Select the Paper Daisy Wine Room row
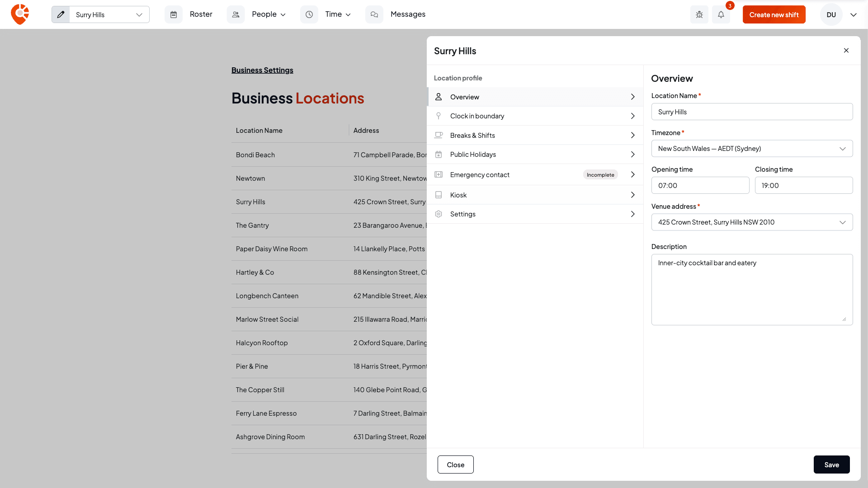The height and width of the screenshot is (488, 868). tap(329, 249)
